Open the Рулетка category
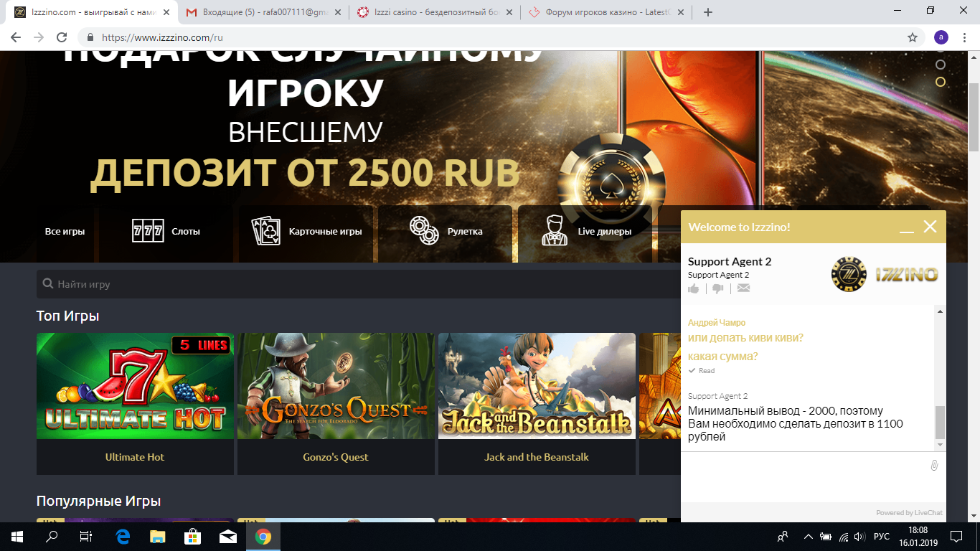Image resolution: width=980 pixels, height=551 pixels. click(x=446, y=231)
